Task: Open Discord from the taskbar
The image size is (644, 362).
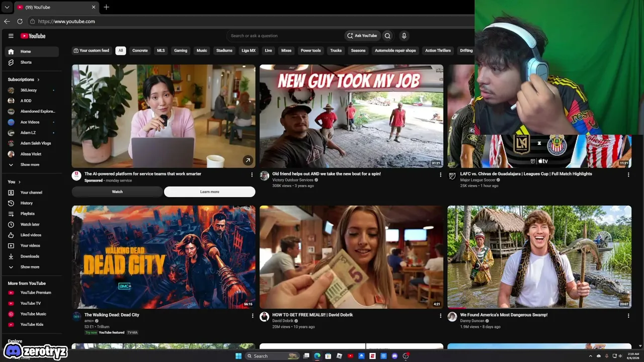Action: tap(394, 356)
